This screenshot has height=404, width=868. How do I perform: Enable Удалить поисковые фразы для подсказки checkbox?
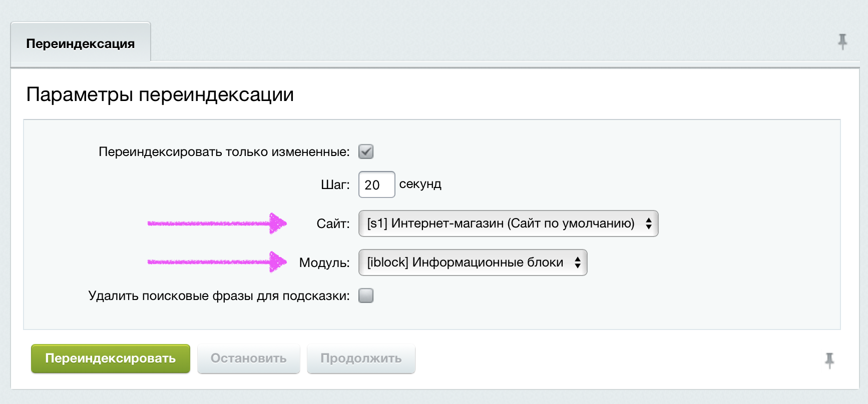coord(366,295)
